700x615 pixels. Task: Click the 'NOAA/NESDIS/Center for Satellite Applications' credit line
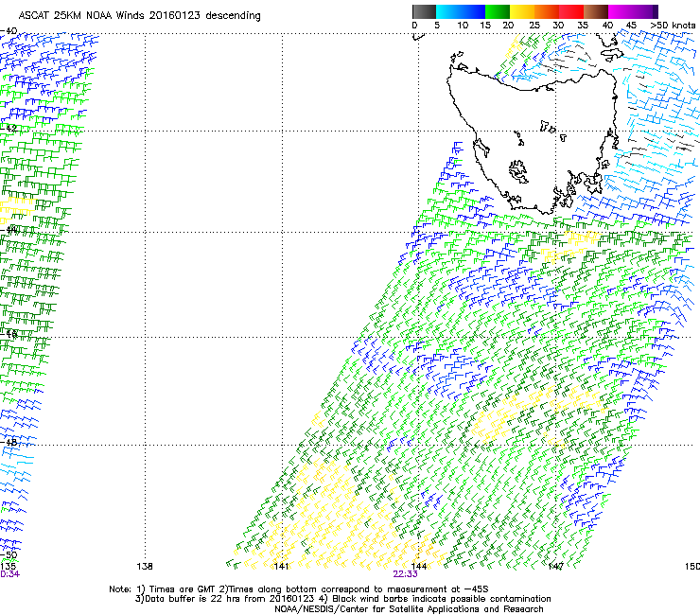409,609
